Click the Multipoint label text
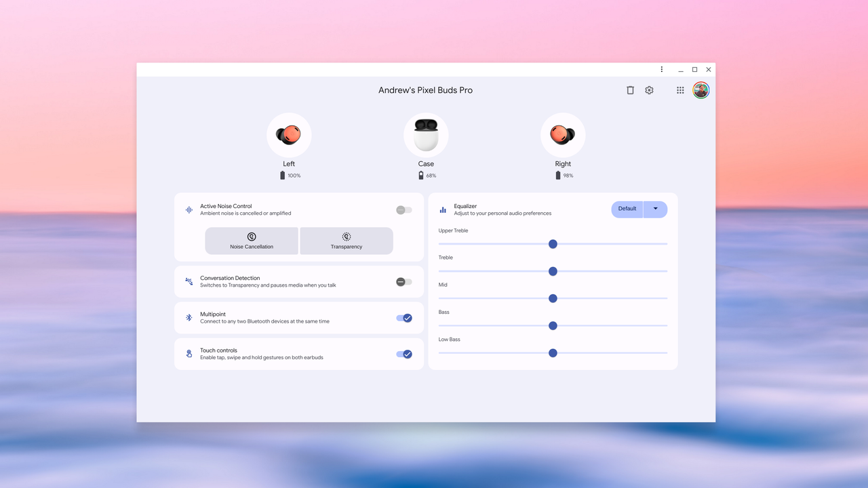868x488 pixels. point(213,314)
